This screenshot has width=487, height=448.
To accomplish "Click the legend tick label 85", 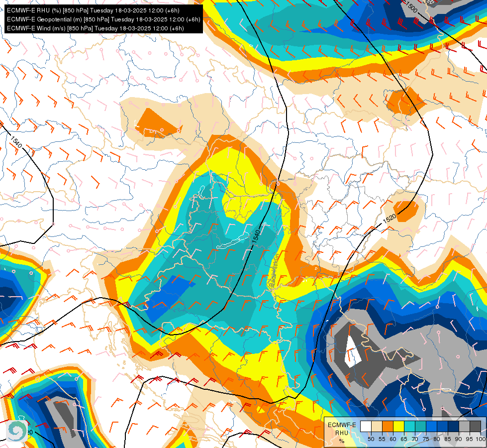I will (x=448, y=439).
